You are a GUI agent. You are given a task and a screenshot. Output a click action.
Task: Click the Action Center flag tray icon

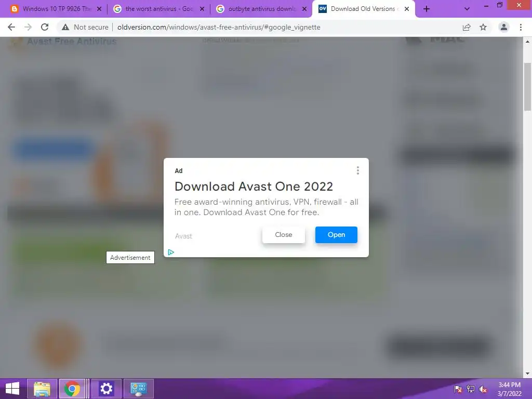point(458,389)
